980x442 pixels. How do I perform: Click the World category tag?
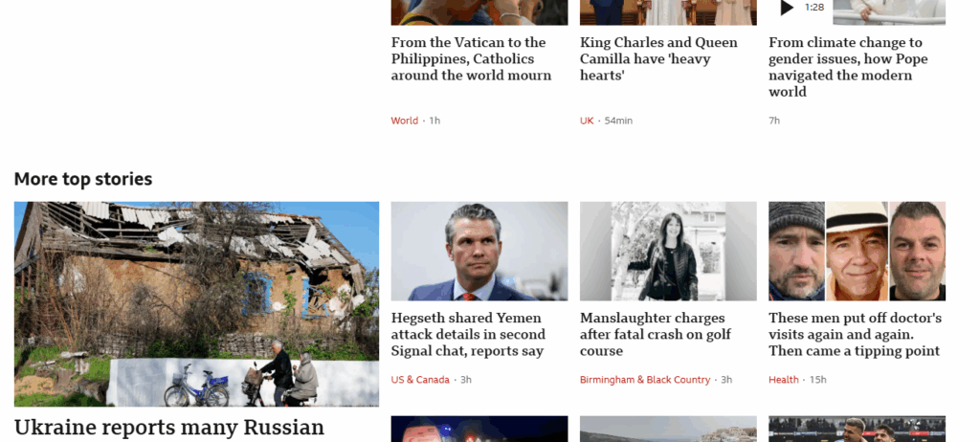pyautogui.click(x=405, y=121)
